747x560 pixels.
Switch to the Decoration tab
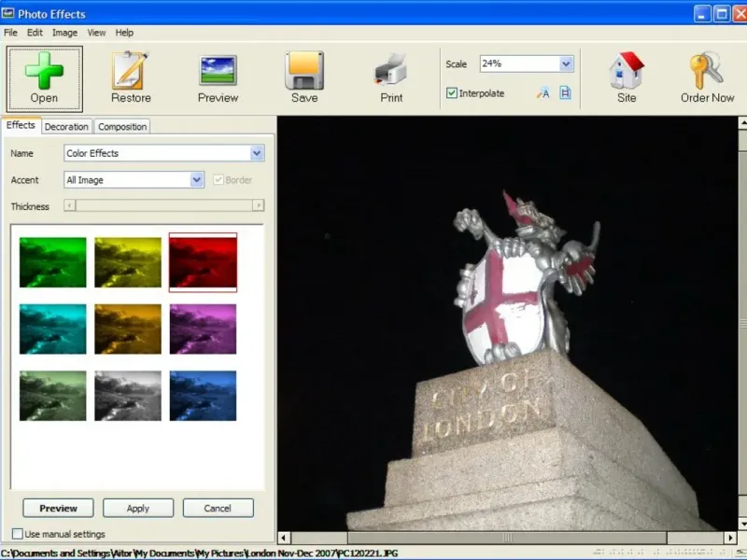(x=66, y=127)
